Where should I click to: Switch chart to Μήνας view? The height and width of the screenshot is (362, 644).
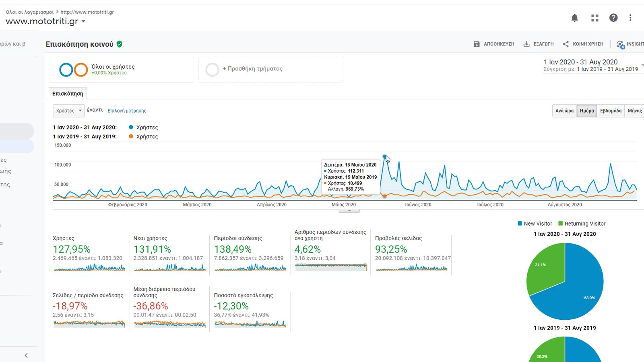pyautogui.click(x=635, y=111)
